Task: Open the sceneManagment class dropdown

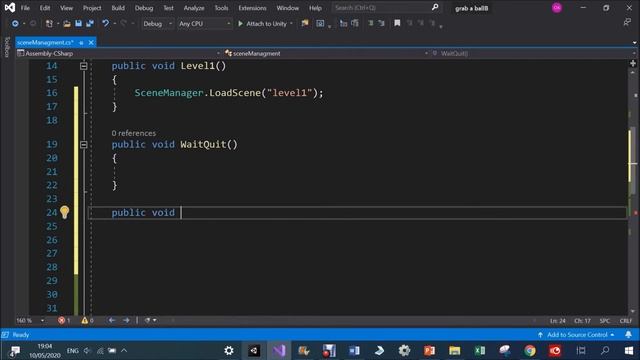Action: click(x=326, y=53)
